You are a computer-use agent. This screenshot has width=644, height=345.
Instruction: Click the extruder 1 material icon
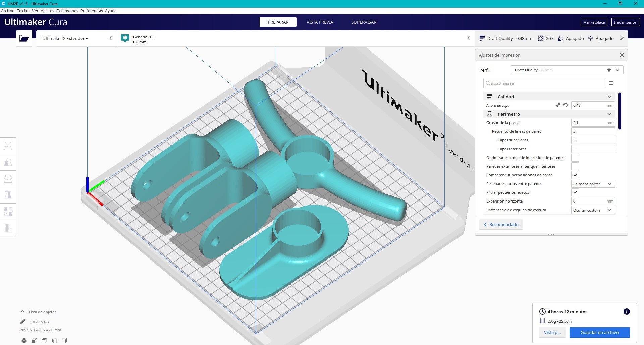(x=125, y=38)
